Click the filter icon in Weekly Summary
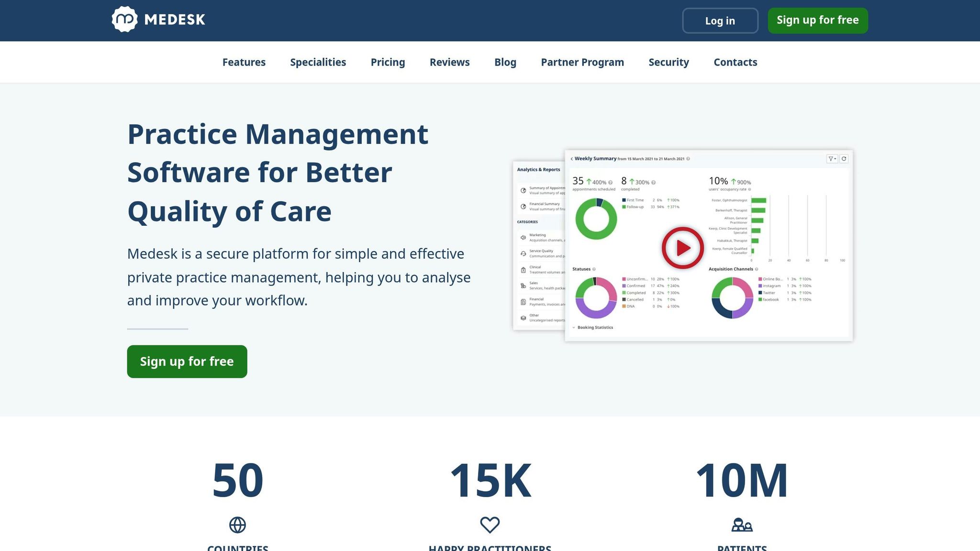Screen dimensions: 980x551 pos(832,159)
